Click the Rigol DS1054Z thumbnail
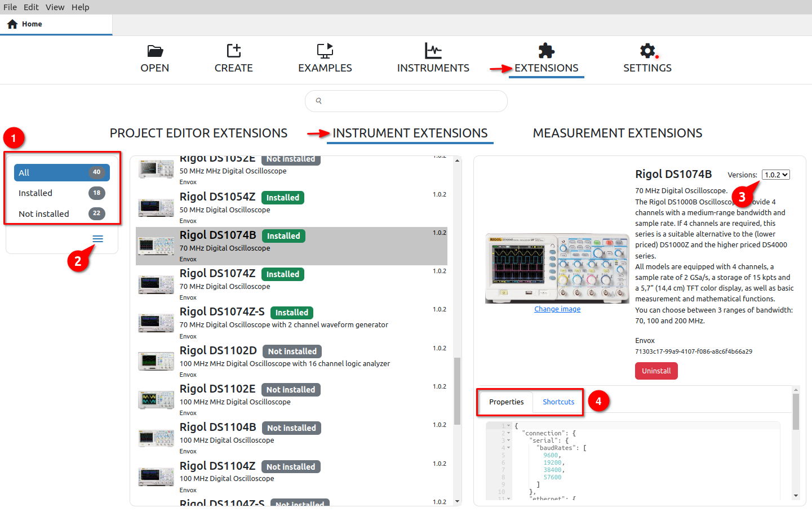Image resolution: width=812 pixels, height=512 pixels. [x=156, y=207]
